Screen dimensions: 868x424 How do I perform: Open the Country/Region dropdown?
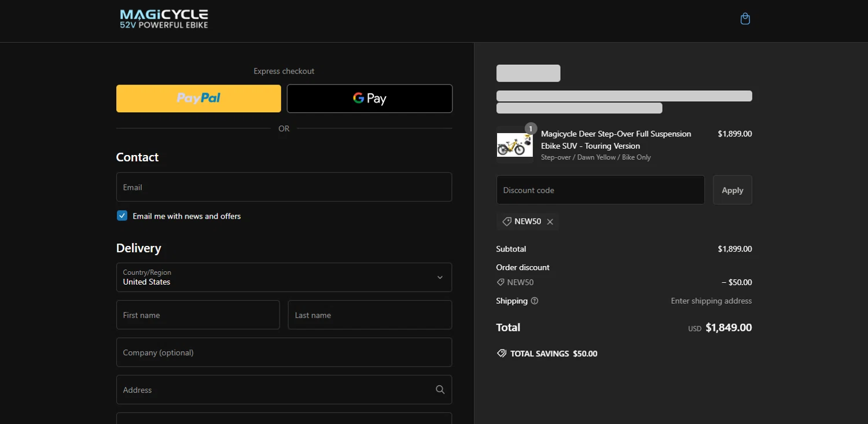(x=284, y=278)
